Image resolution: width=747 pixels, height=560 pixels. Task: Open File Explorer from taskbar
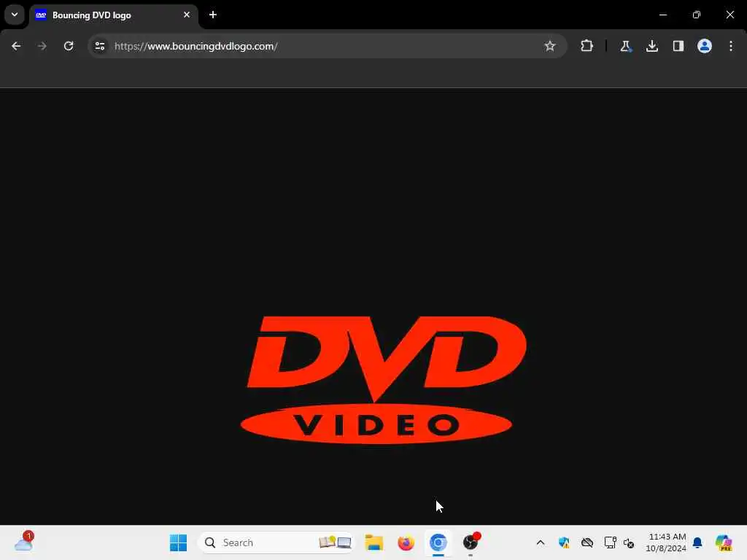374,542
